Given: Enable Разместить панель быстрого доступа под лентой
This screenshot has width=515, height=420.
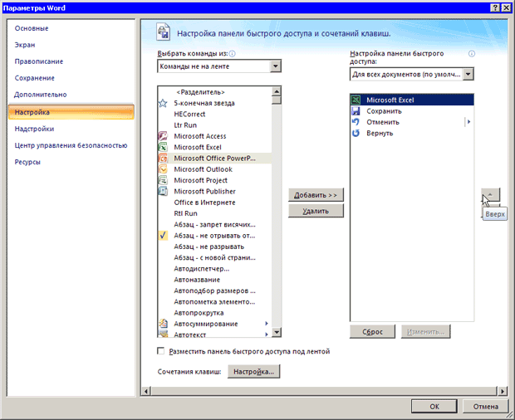Looking at the screenshot, I should 160,351.
